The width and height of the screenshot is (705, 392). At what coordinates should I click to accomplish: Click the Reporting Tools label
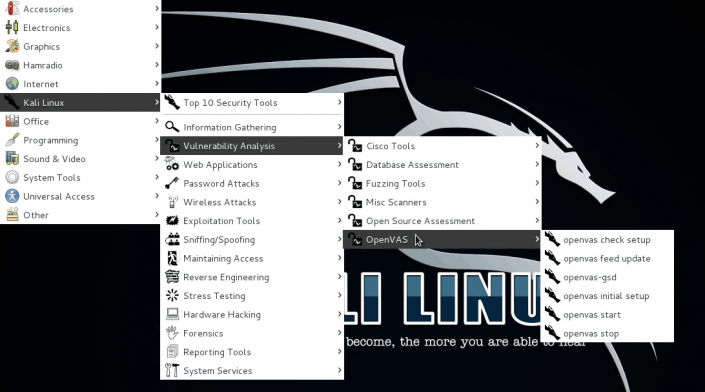coord(217,352)
